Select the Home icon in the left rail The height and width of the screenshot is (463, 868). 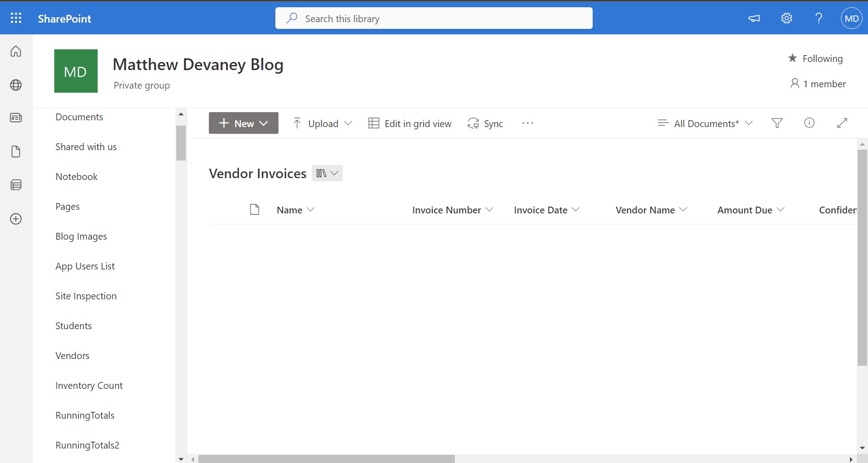[x=16, y=51]
